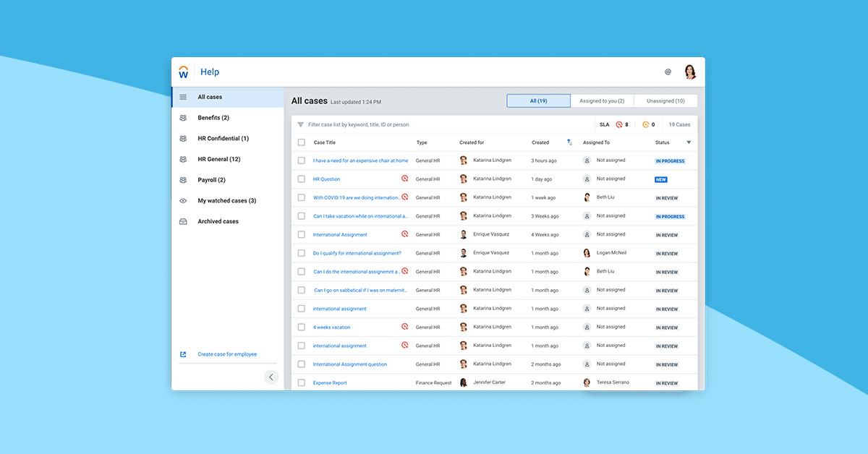Toggle the select-all checkbox in header
868x454 pixels.
point(302,142)
